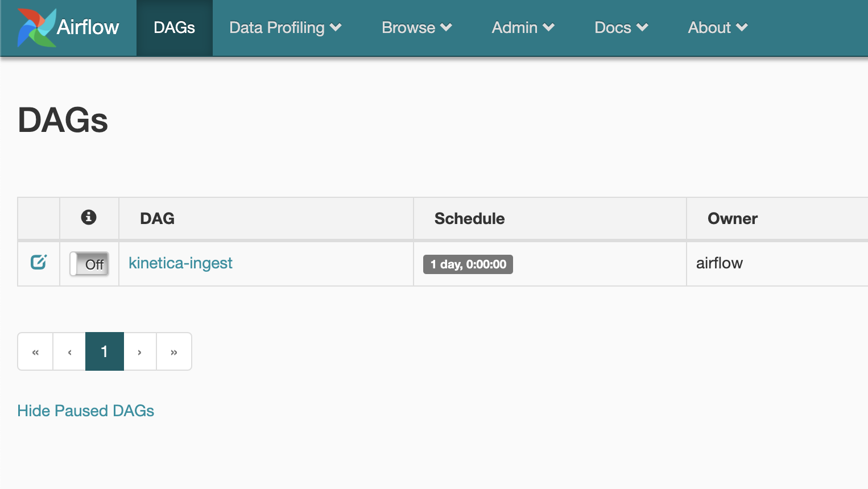Image resolution: width=868 pixels, height=489 pixels.
Task: Click the DAGs page heading
Action: (63, 120)
